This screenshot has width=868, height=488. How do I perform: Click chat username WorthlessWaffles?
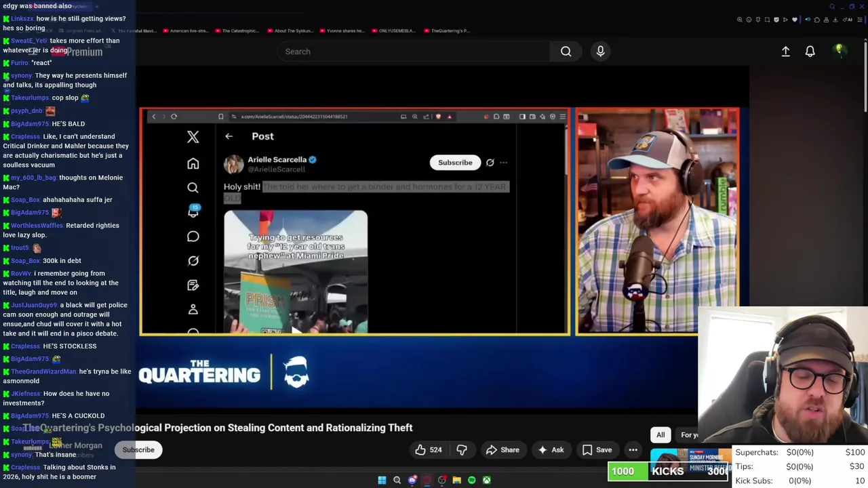coord(37,226)
